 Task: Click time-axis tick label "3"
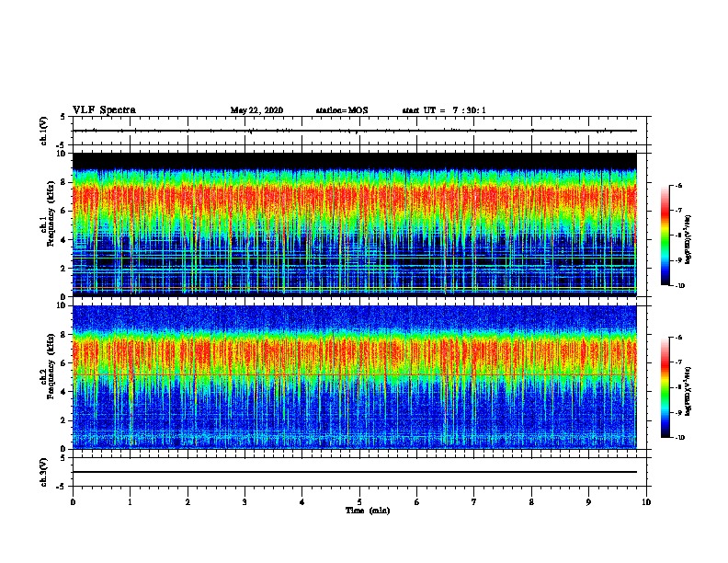(x=245, y=502)
